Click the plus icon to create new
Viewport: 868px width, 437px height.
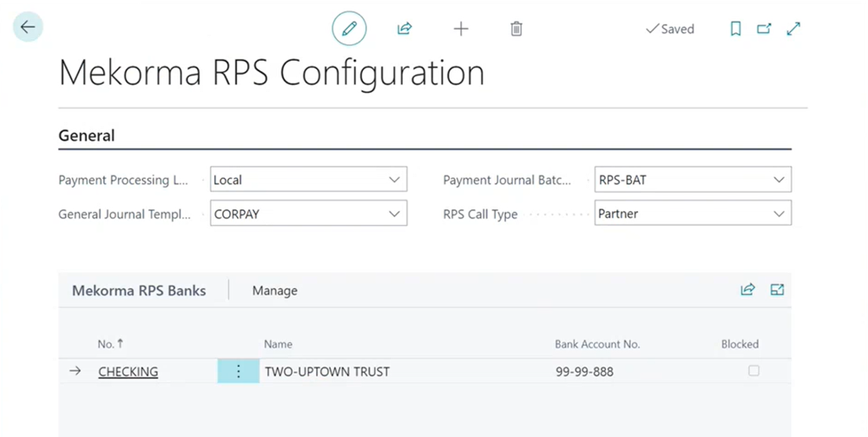pos(461,29)
